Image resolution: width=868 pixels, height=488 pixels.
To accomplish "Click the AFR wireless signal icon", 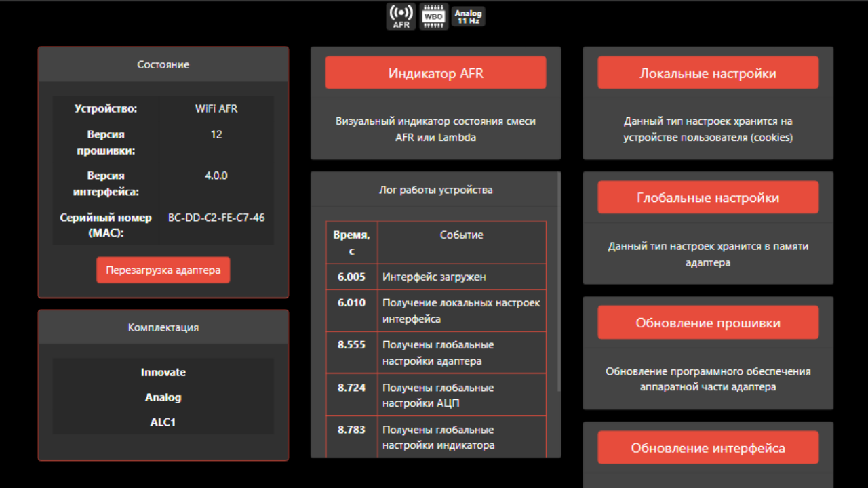I will click(401, 16).
